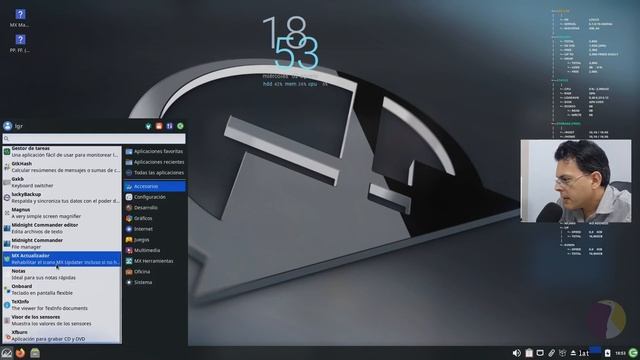This screenshot has height=360, width=640.
Task: Launch Firefox from the taskbar
Action: 20,353
